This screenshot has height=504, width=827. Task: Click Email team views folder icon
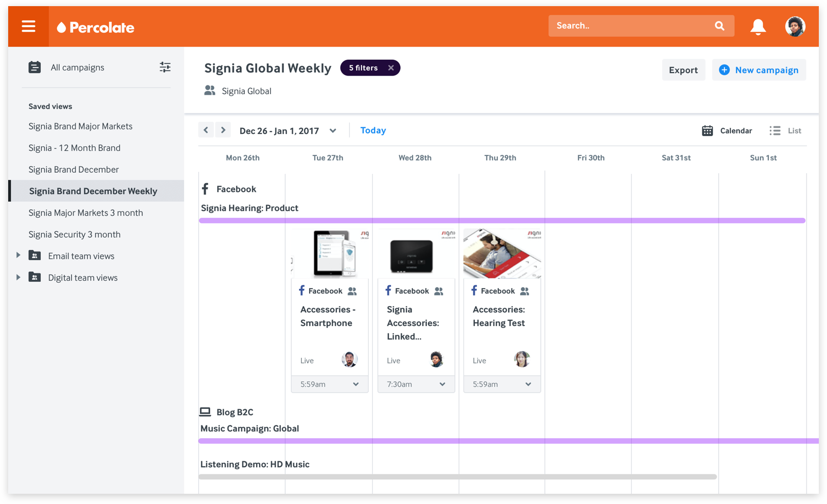(35, 256)
